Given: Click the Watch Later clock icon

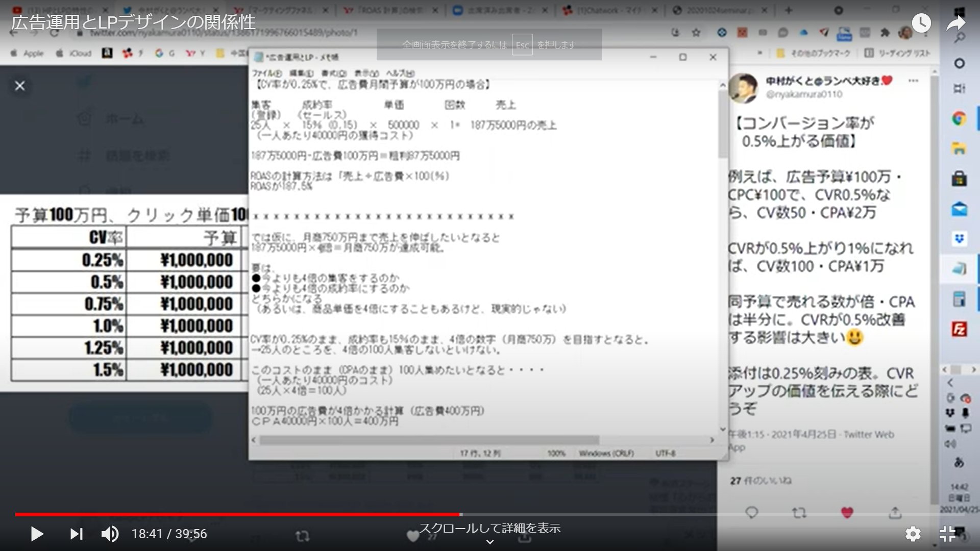Looking at the screenshot, I should (921, 23).
